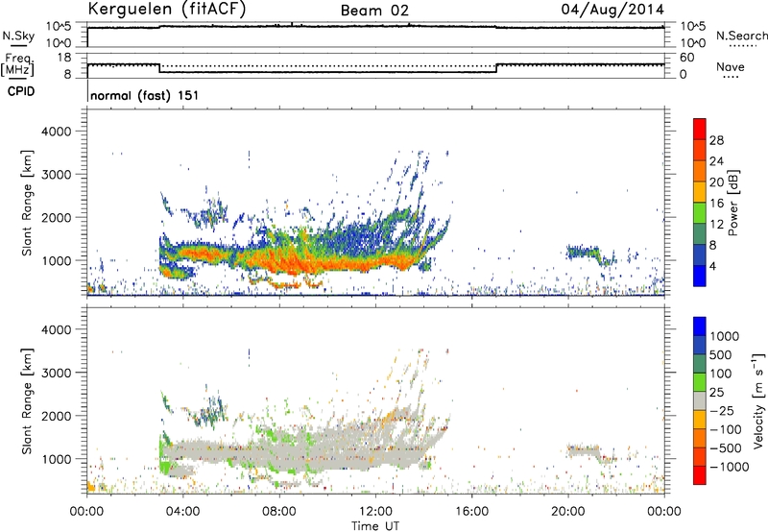Select the '25' tick on the velocity colorbar
The height and width of the screenshot is (532, 768).
tap(716, 393)
